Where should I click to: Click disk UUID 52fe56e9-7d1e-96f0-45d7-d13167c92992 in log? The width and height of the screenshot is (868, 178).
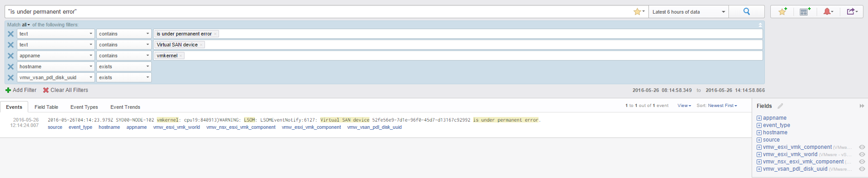421,120
